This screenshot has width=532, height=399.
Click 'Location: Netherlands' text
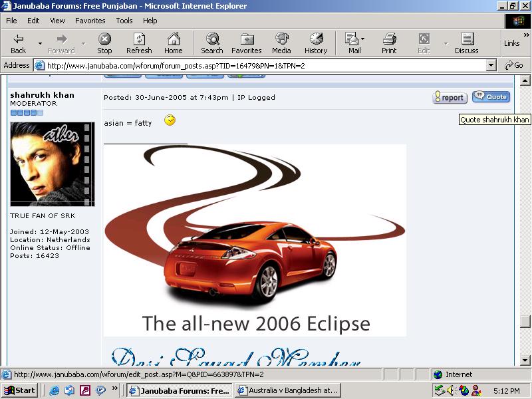(x=50, y=239)
